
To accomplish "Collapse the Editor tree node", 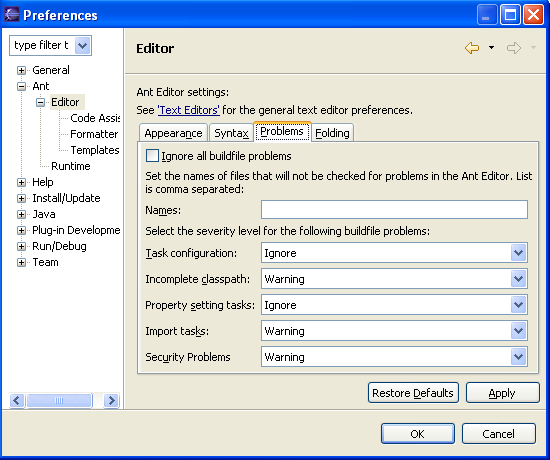I will click(41, 102).
